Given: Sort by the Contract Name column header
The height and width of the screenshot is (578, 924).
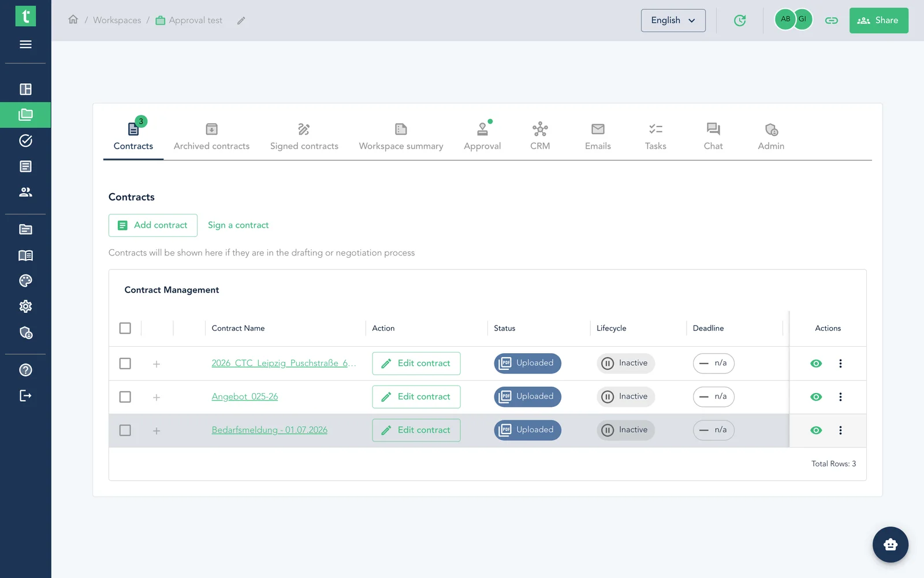Looking at the screenshot, I should tap(238, 328).
